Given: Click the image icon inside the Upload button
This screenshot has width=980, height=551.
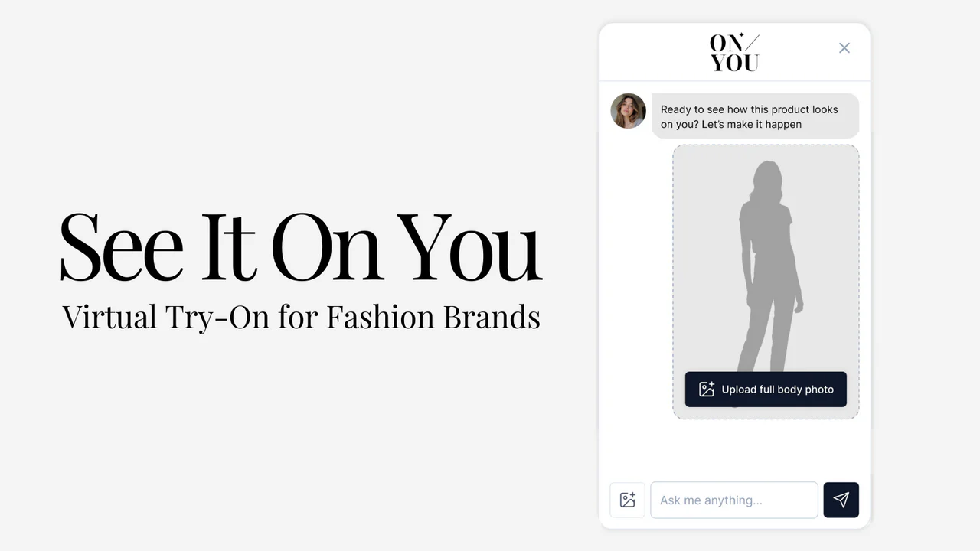Looking at the screenshot, I should click(707, 390).
